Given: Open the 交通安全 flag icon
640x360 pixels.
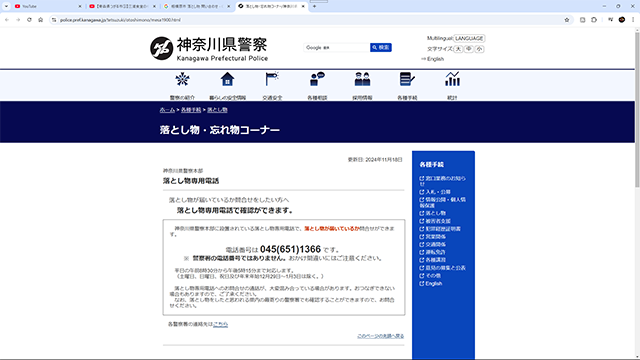Looking at the screenshot, I should (x=272, y=79).
